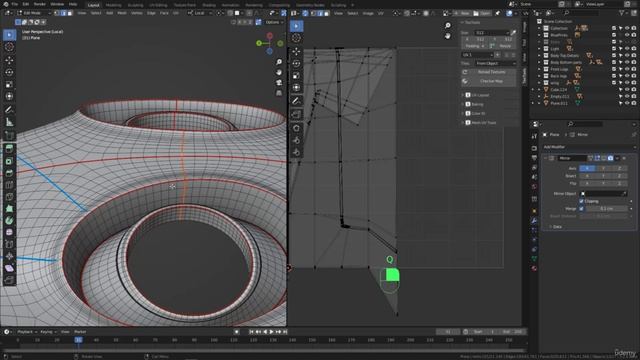Viewport: 640px width, 360px height.
Task: Toggle selectability of Back legs collection
Action: pyautogui.click(x=620, y=76)
